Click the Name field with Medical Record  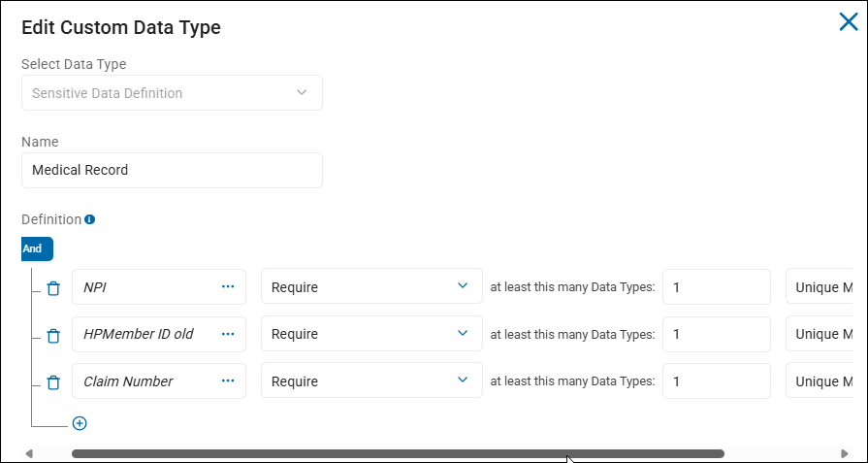tap(172, 170)
